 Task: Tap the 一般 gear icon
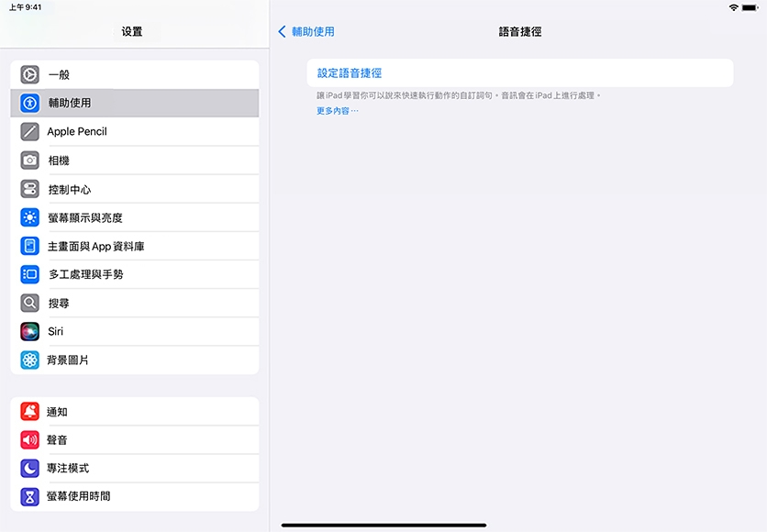30,74
